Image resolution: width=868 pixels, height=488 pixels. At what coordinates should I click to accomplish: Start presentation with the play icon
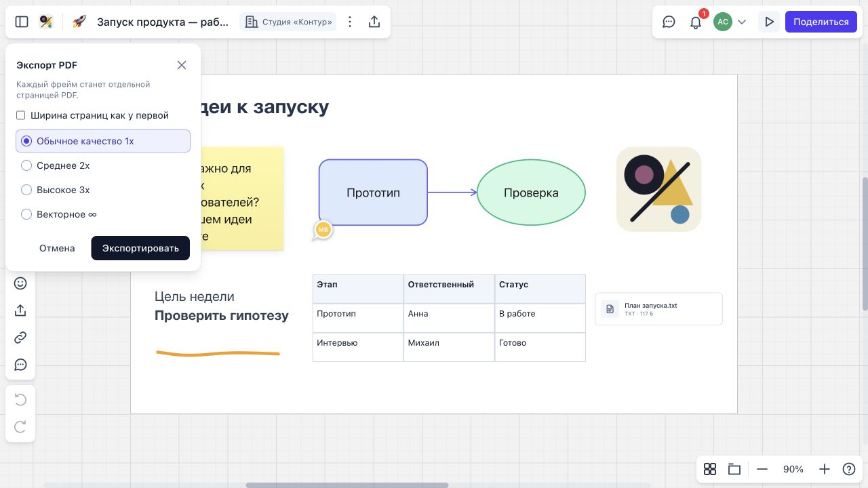click(769, 22)
